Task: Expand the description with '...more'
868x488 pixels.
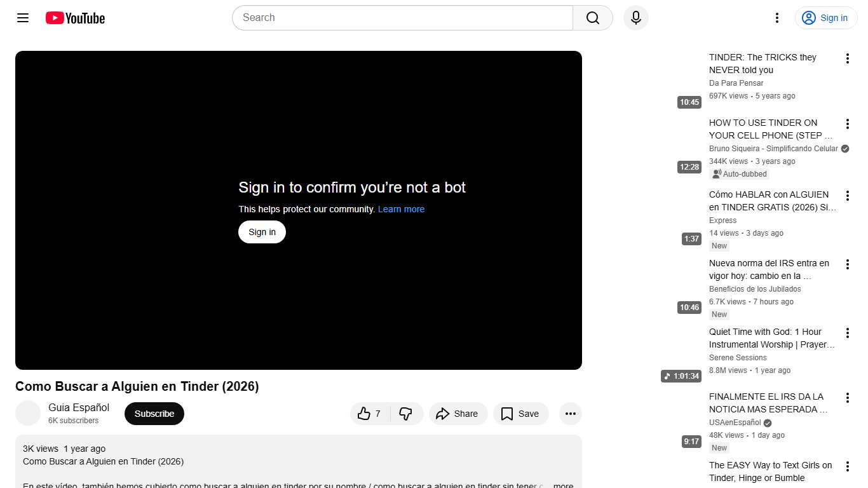Action: point(562,485)
